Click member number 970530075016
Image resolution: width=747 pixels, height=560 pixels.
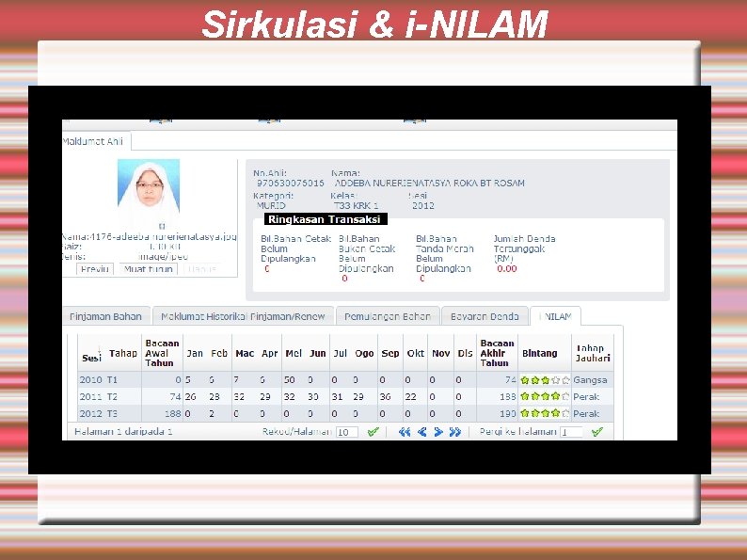pos(291,184)
